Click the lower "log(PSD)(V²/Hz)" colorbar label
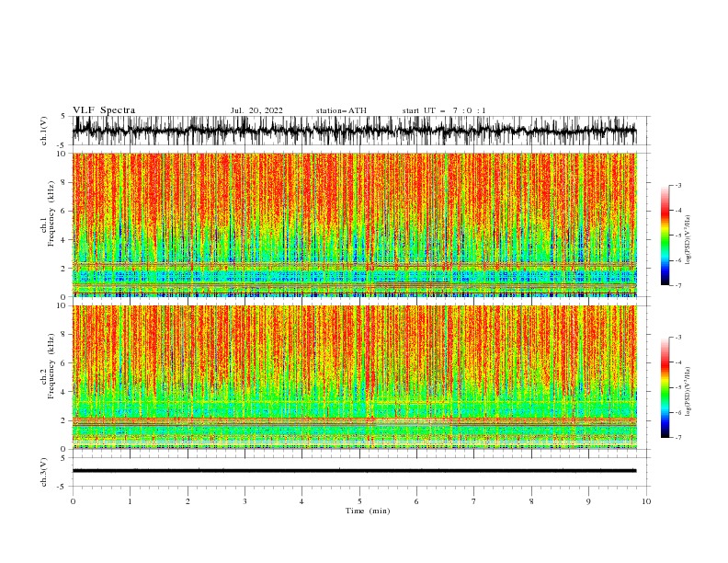Screen dimensions: 728x563 (x=688, y=391)
